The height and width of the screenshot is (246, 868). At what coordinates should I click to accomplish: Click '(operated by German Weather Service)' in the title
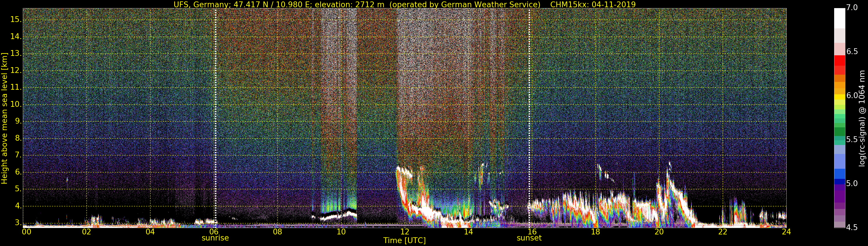[465, 4]
